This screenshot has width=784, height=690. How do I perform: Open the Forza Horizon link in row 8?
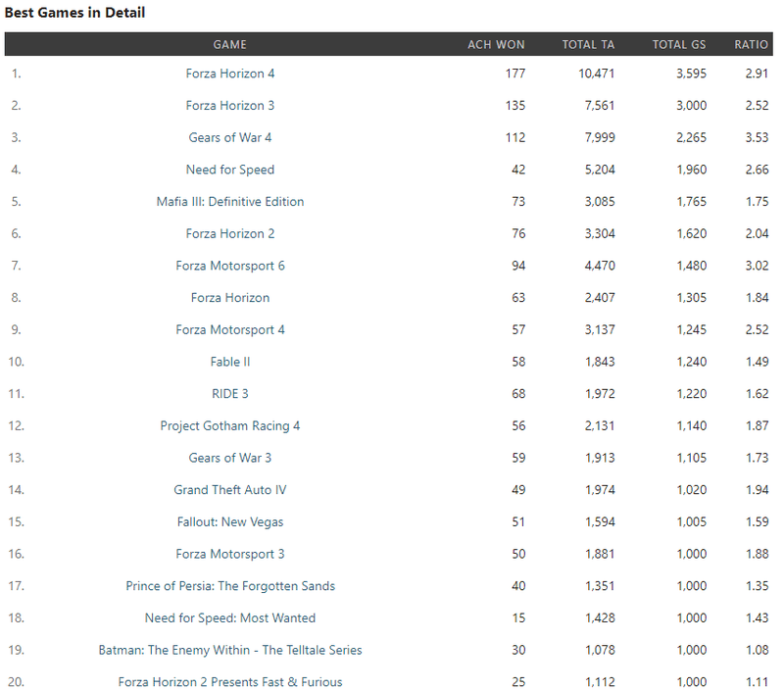230,298
